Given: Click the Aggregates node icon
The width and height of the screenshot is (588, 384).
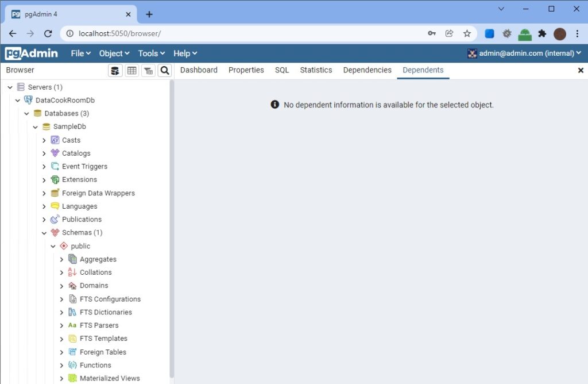Looking at the screenshot, I should coord(72,259).
